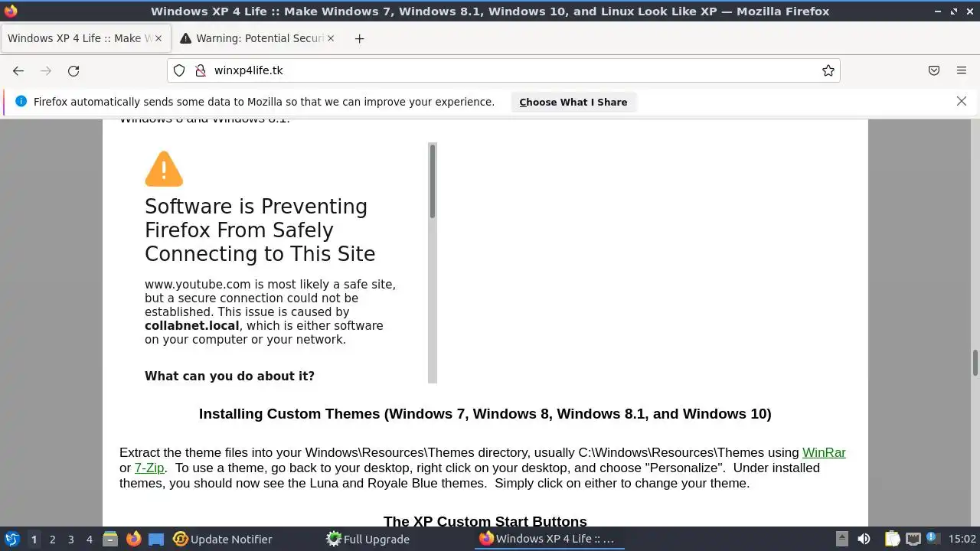The width and height of the screenshot is (980, 551).
Task: Go back to the previous page
Action: [18, 70]
